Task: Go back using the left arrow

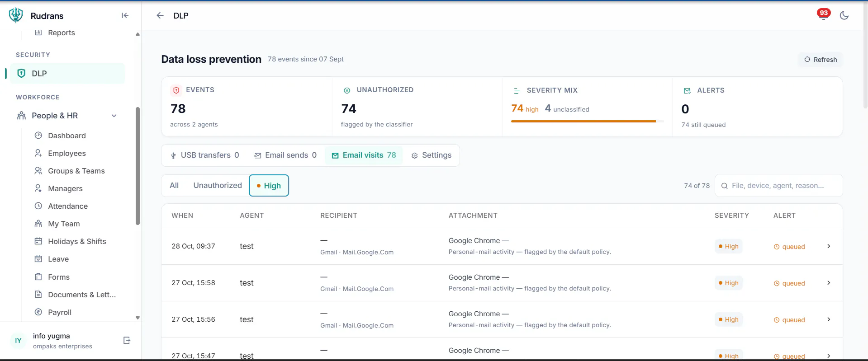Action: 160,15
